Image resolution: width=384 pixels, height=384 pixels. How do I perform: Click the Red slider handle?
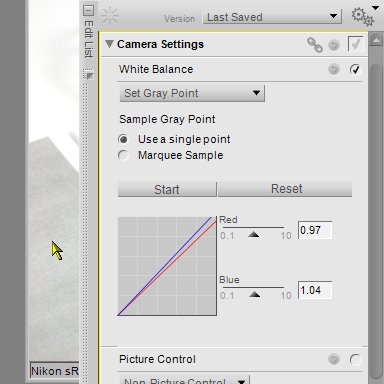(x=254, y=234)
